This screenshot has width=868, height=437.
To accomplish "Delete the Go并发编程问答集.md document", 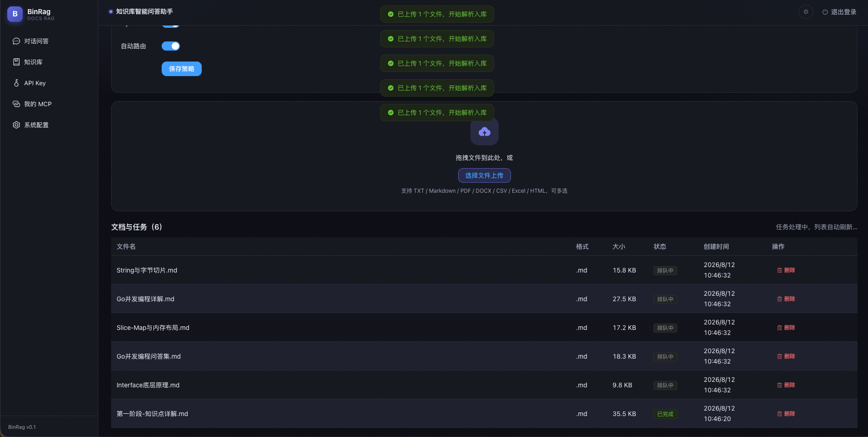I will click(786, 356).
